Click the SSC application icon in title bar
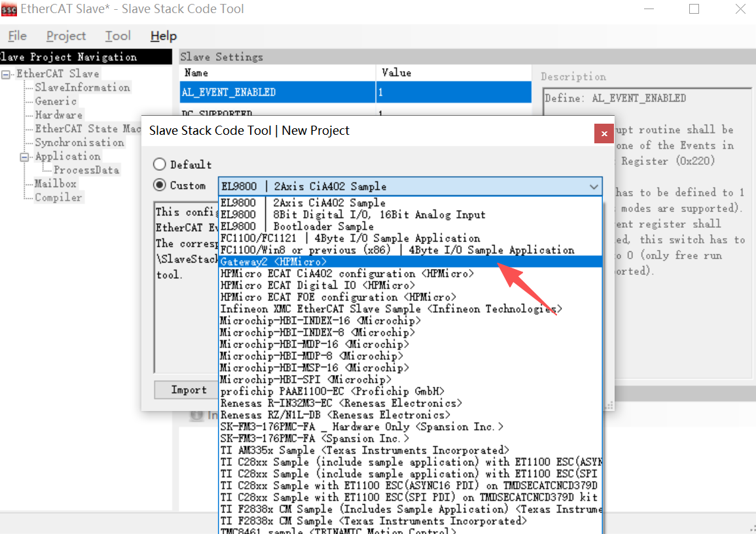Screen dimensions: 756x534 (9, 9)
